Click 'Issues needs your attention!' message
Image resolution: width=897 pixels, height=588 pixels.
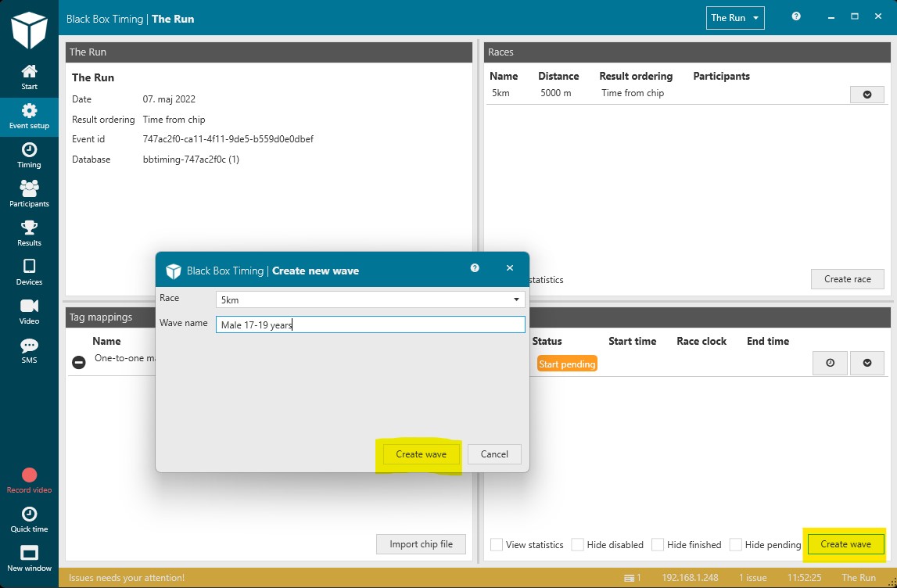[127, 578]
